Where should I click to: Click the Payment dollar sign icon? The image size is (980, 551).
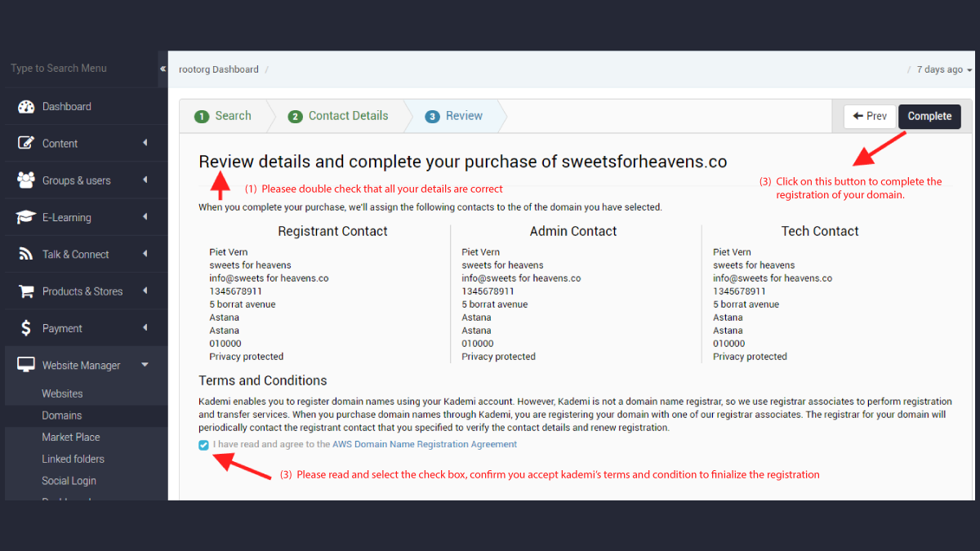click(26, 328)
